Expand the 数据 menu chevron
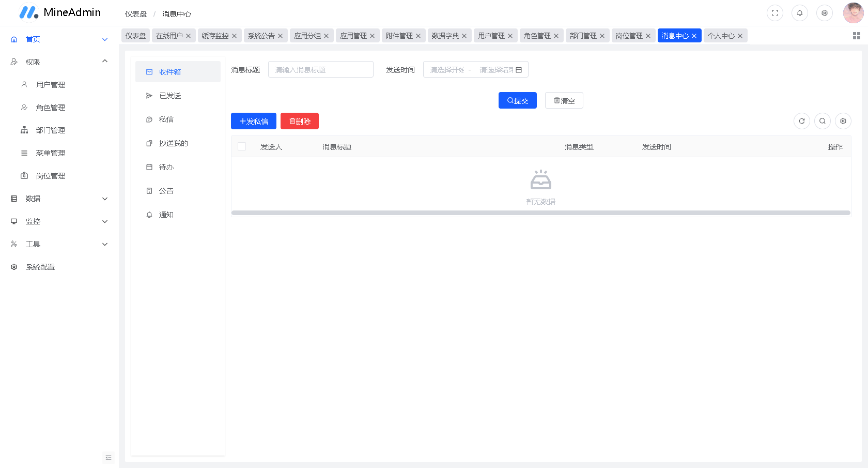This screenshot has height=468, width=868. click(105, 199)
